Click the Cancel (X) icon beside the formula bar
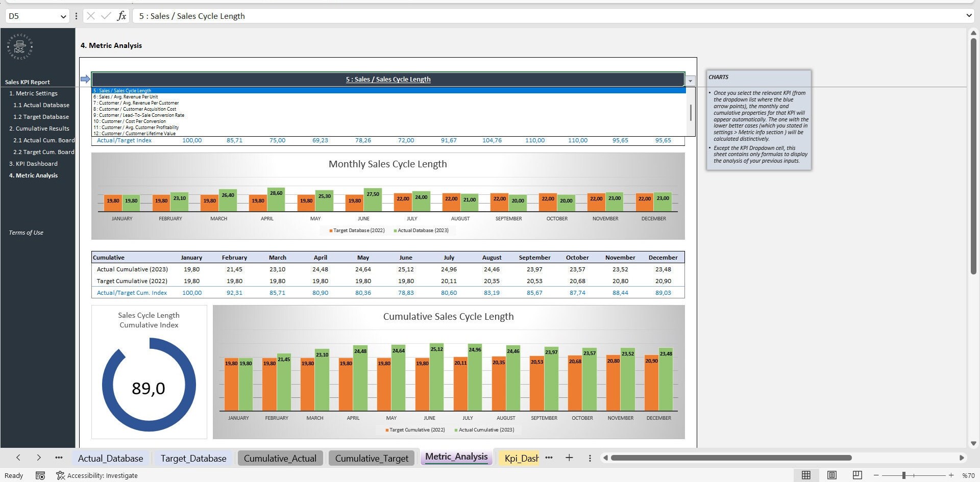Screen dimensions: 980x482 (x=90, y=16)
